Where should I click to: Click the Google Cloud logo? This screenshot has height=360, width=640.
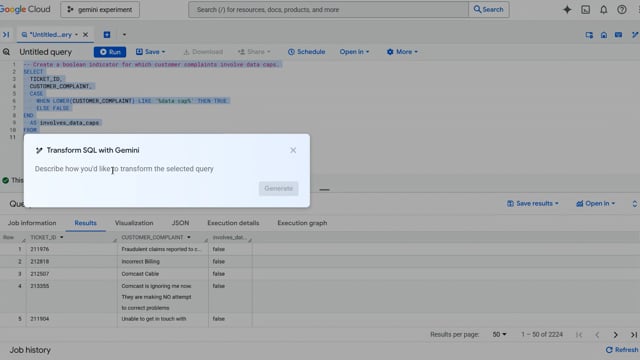25,9
